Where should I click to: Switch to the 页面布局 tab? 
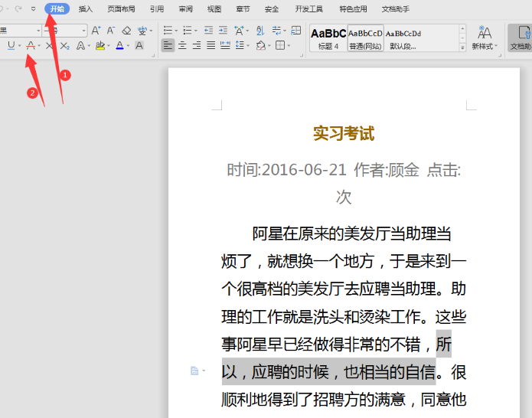coord(121,9)
